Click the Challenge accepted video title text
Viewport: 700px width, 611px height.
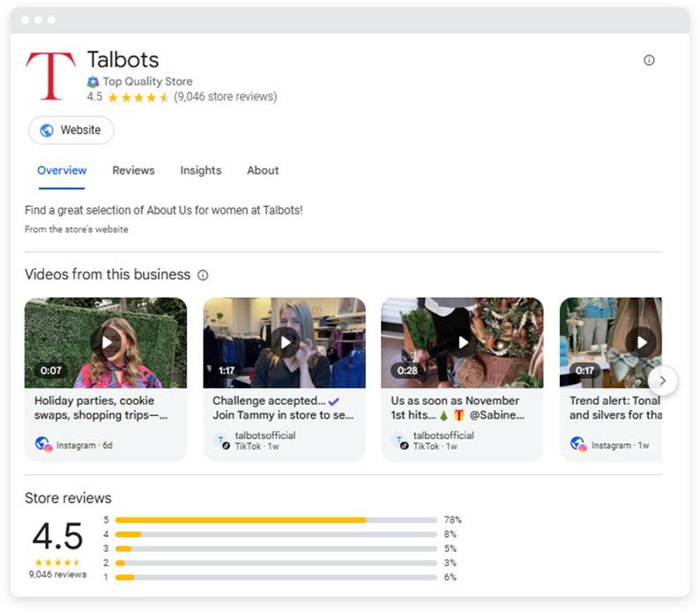pyautogui.click(x=283, y=408)
